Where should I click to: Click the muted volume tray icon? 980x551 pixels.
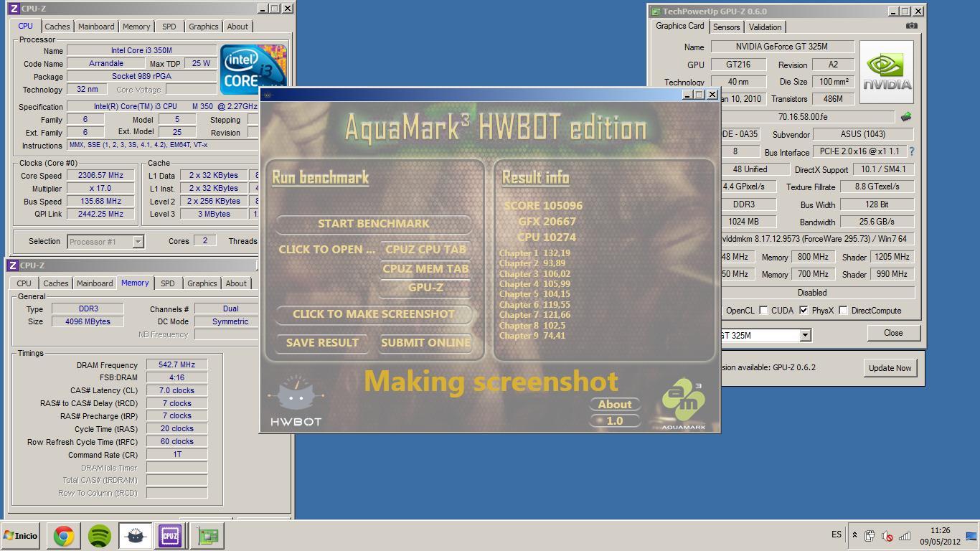click(x=887, y=536)
